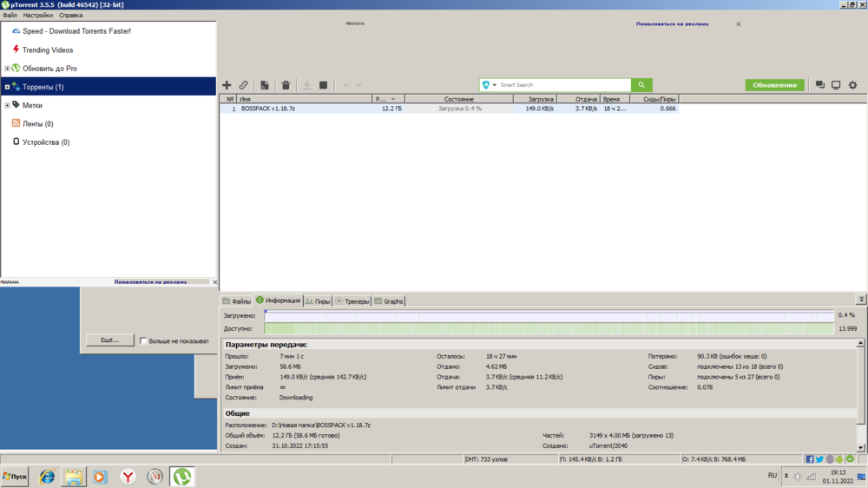Viewport: 868px width, 488px height.
Task: Check the 'Больше не показывать' checkbox
Action: 143,341
